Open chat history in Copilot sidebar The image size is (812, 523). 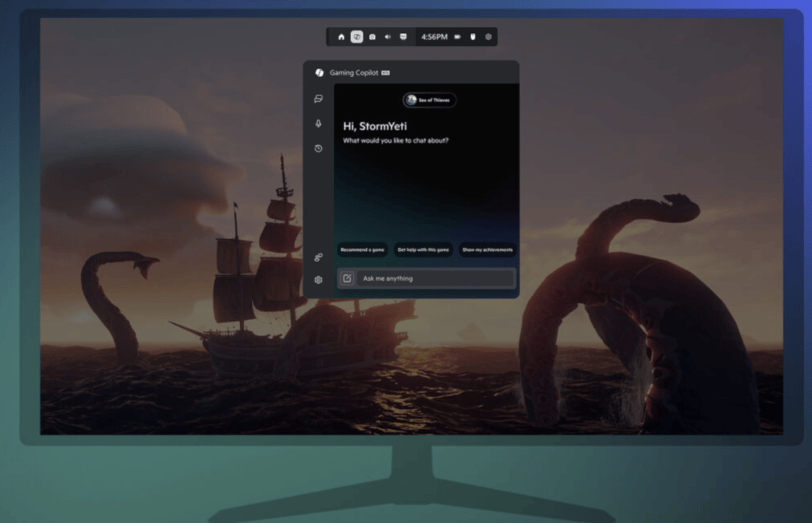click(x=319, y=149)
